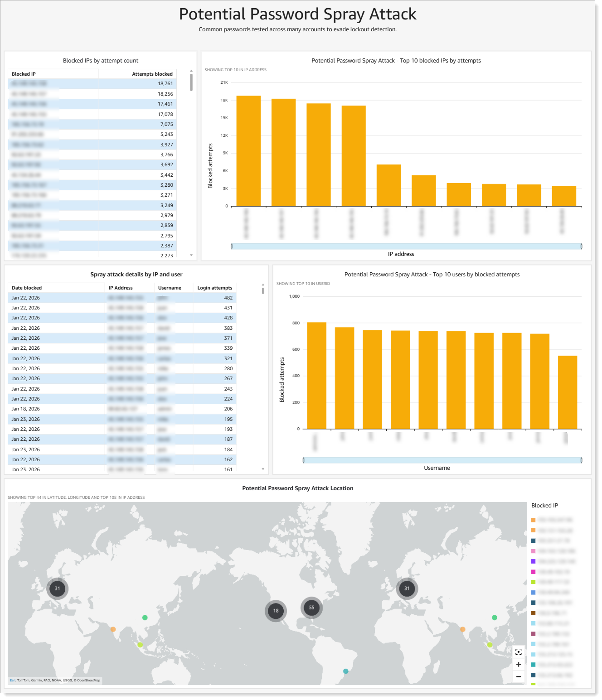Screen dimensions: 602x700
Task: Zoom out on the attack location map
Action: click(518, 676)
